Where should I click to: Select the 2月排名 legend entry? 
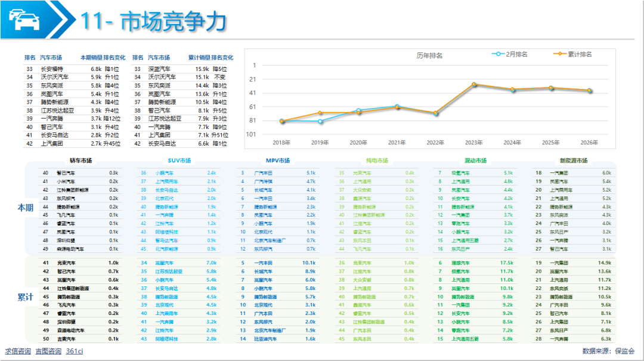pyautogui.click(x=509, y=54)
